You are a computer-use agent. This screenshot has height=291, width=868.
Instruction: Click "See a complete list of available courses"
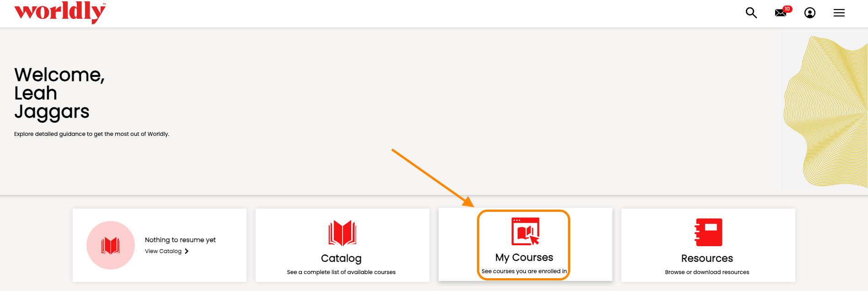[x=341, y=272]
